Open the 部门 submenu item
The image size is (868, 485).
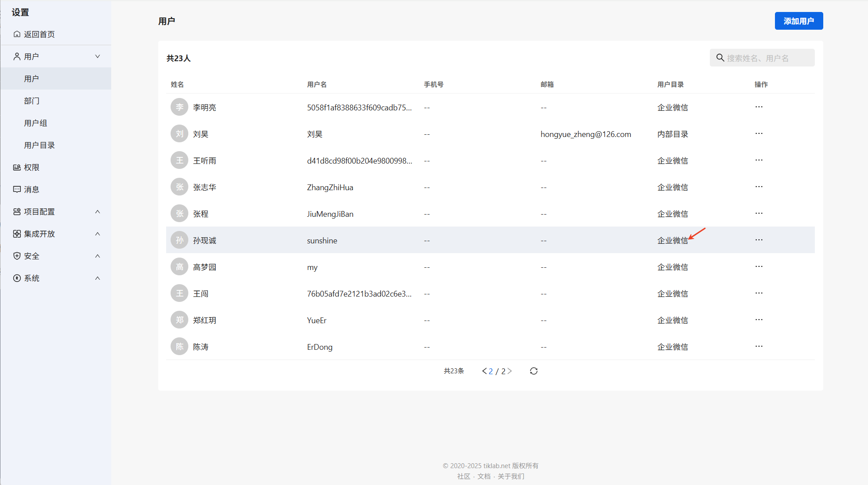[32, 101]
